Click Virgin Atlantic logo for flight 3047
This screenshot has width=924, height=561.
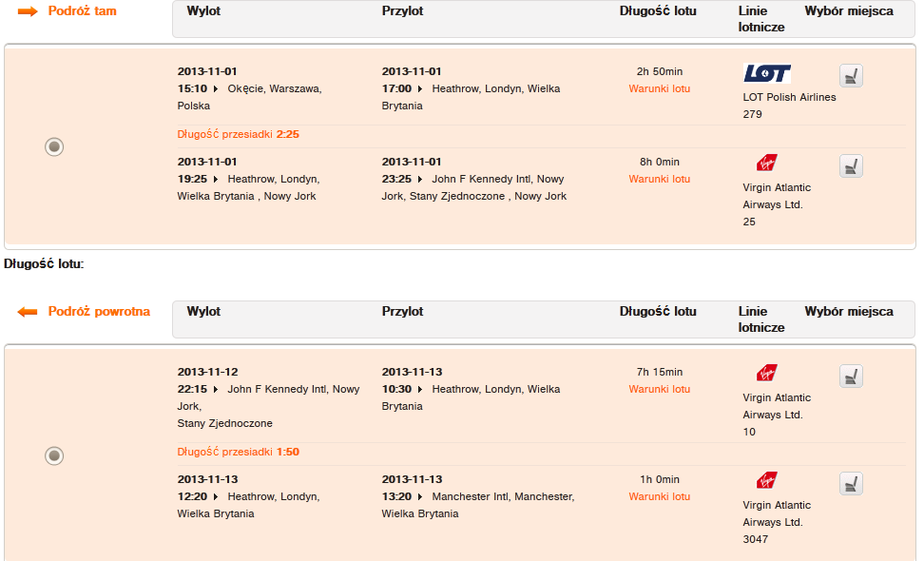766,479
